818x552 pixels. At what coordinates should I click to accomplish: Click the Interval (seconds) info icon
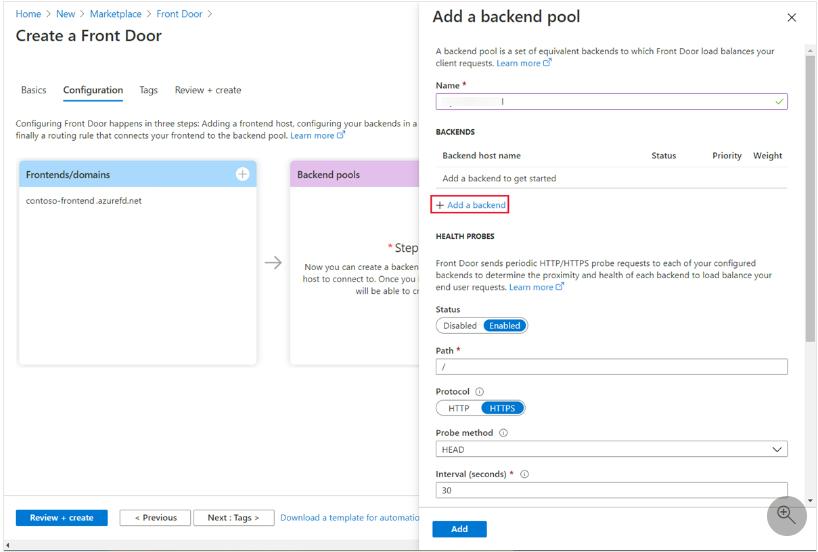tap(524, 474)
